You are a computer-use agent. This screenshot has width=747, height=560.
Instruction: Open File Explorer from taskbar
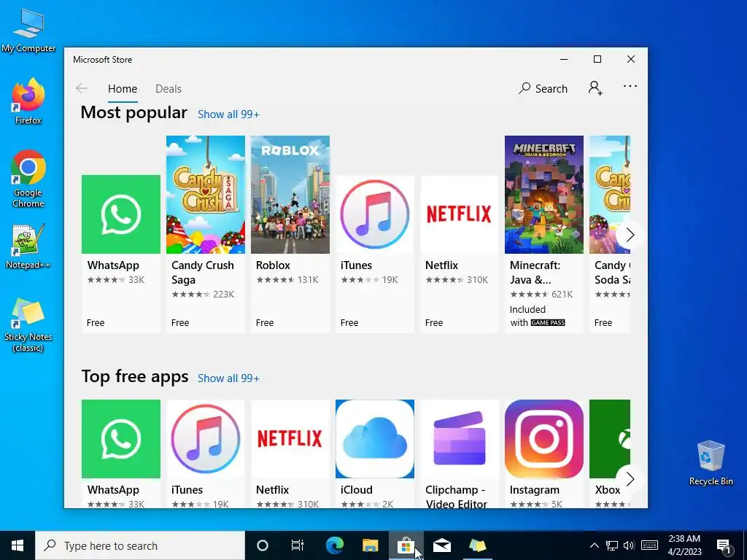(x=370, y=545)
